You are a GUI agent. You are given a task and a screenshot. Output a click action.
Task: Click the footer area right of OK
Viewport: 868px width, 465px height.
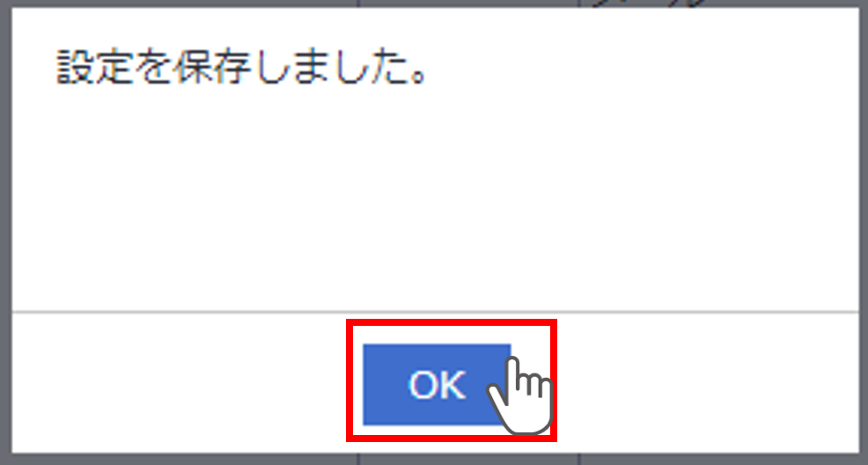[708, 383]
